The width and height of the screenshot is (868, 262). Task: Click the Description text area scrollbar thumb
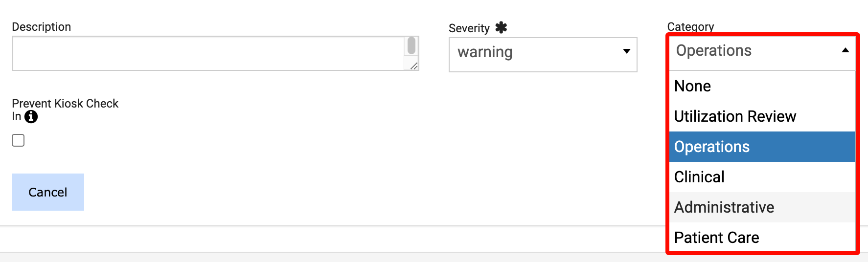(x=411, y=45)
